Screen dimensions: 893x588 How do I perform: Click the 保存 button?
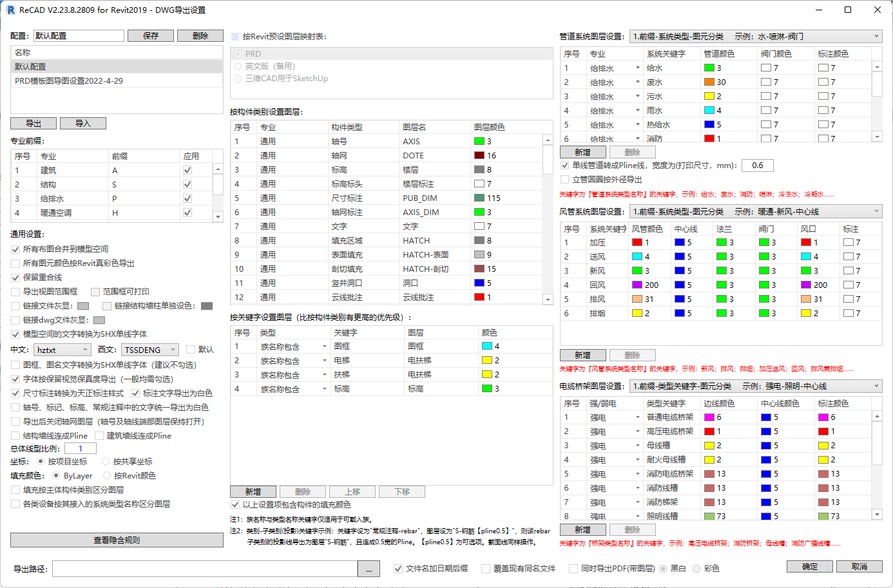tap(151, 36)
